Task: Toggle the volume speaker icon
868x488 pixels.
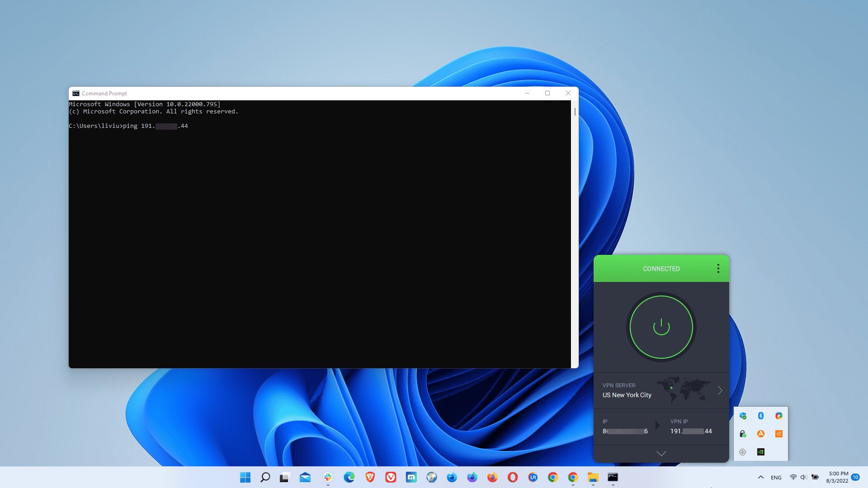Action: click(803, 477)
